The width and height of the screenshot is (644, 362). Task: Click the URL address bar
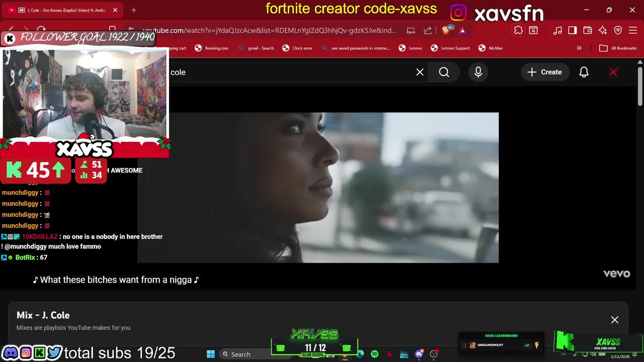[269, 31]
